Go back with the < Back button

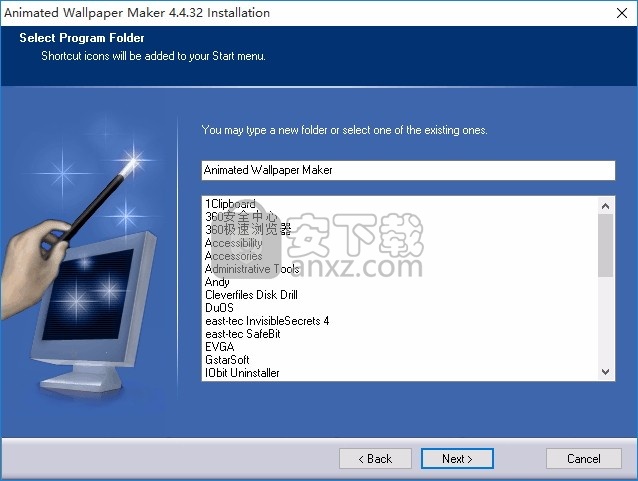point(375,459)
